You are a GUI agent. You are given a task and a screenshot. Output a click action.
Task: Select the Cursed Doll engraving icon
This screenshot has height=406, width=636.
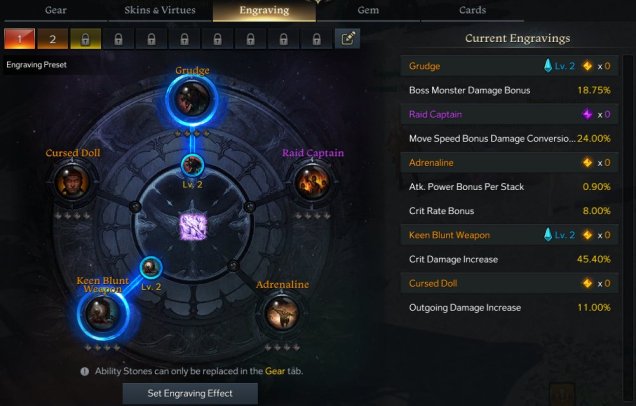(72, 182)
